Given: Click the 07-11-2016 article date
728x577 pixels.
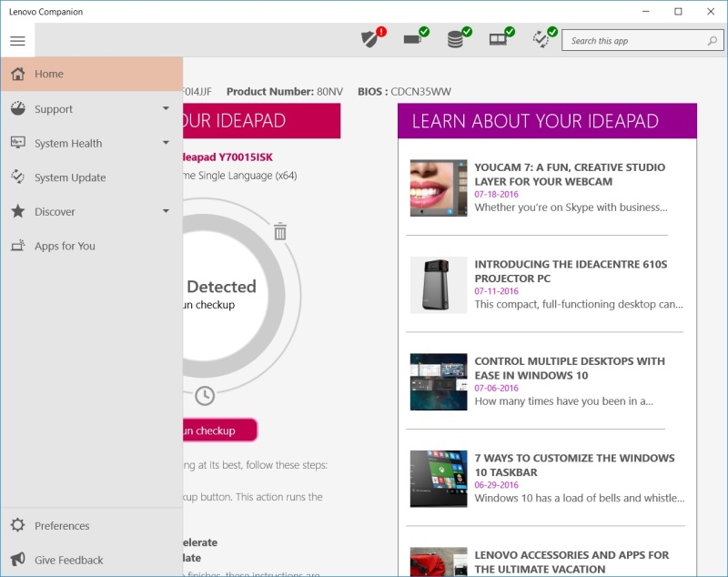Looking at the screenshot, I should click(x=496, y=291).
